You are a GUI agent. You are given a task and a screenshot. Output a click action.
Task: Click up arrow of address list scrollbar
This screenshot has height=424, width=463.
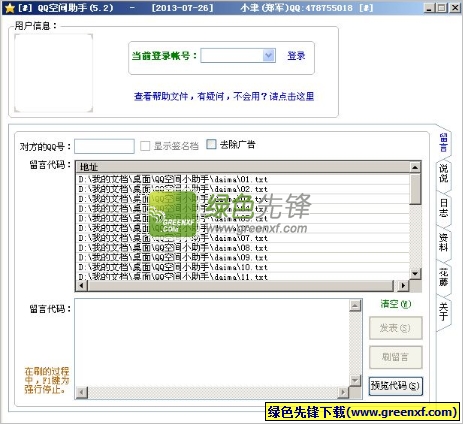click(415, 167)
